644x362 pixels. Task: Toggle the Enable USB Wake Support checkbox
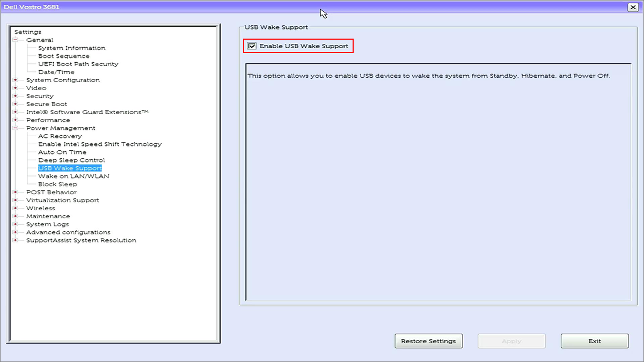(x=252, y=46)
